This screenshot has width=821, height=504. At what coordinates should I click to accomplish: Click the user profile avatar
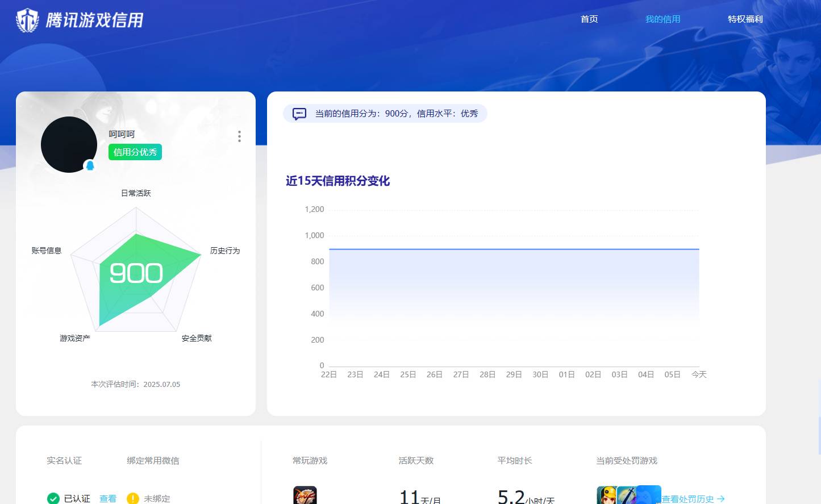click(69, 144)
